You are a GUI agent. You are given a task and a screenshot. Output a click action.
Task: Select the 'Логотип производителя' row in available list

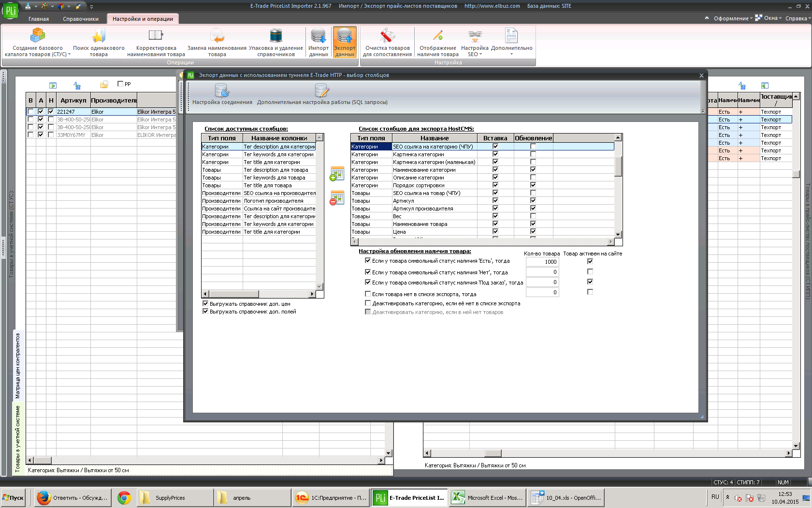click(259, 201)
